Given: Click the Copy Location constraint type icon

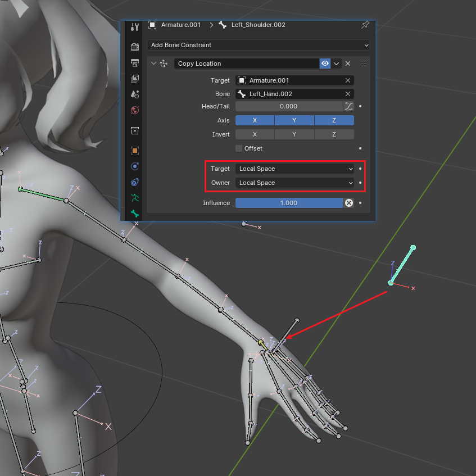Looking at the screenshot, I should [x=164, y=64].
